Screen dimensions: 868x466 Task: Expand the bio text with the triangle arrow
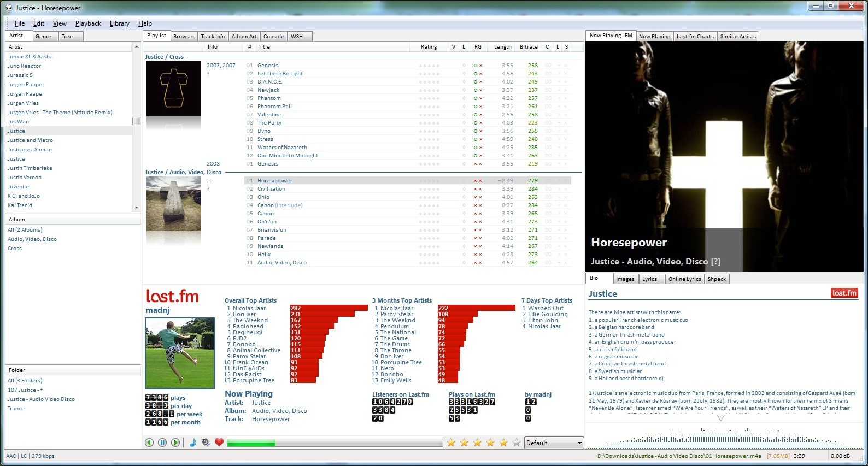(x=720, y=418)
